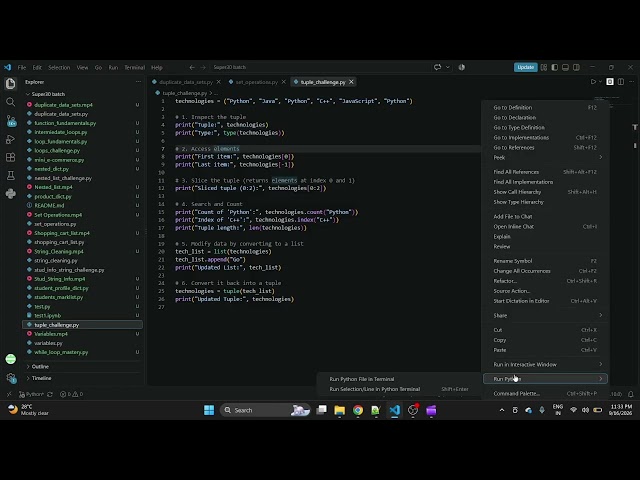Select Run Python File in Terminal
The height and width of the screenshot is (480, 640).
click(399, 379)
